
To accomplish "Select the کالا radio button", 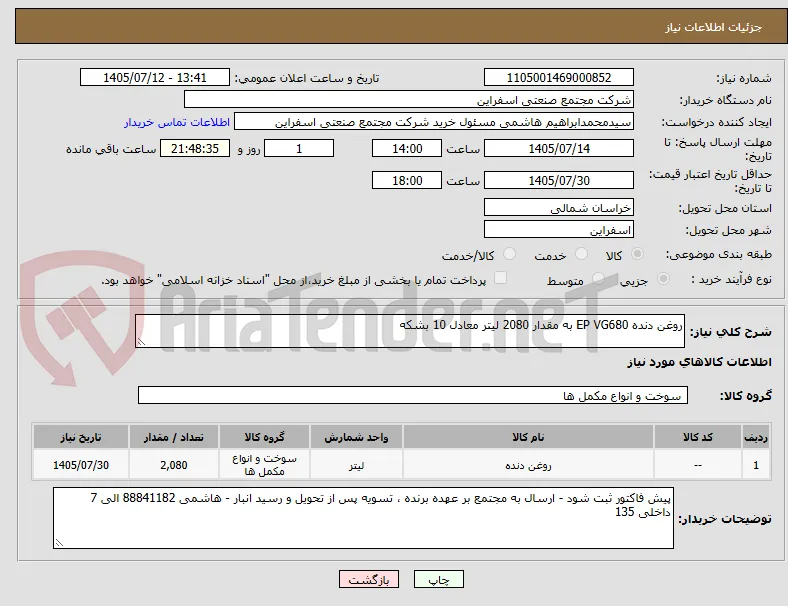I will [x=637, y=254].
